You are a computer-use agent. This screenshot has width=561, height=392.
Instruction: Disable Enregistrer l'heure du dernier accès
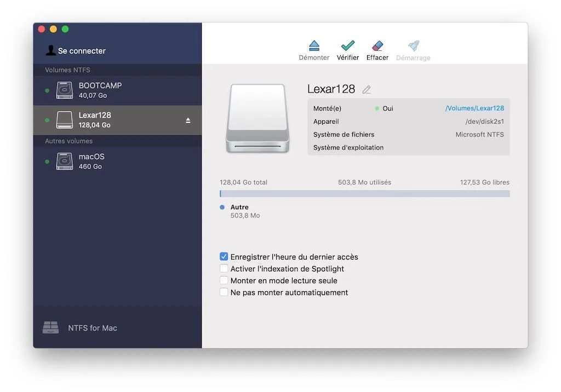(x=224, y=256)
